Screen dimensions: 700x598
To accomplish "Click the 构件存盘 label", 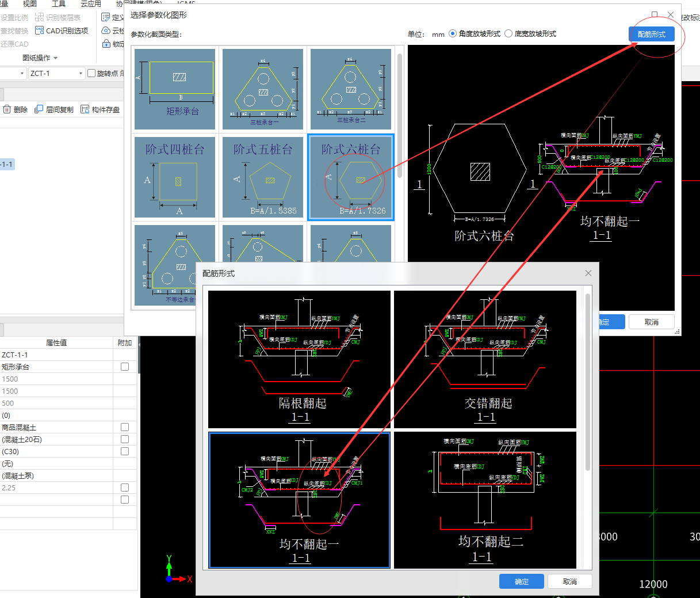I will (x=105, y=109).
